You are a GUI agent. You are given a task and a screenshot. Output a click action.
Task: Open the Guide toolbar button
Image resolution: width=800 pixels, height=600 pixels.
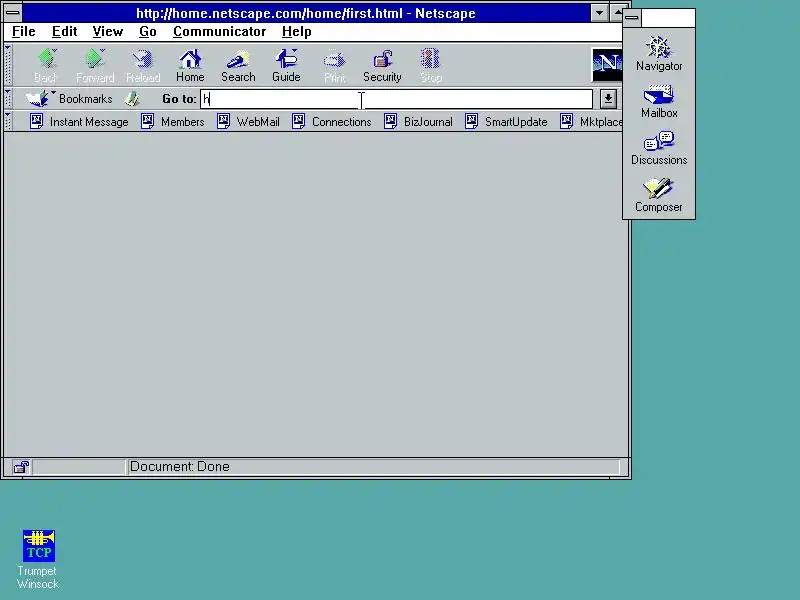point(286,65)
